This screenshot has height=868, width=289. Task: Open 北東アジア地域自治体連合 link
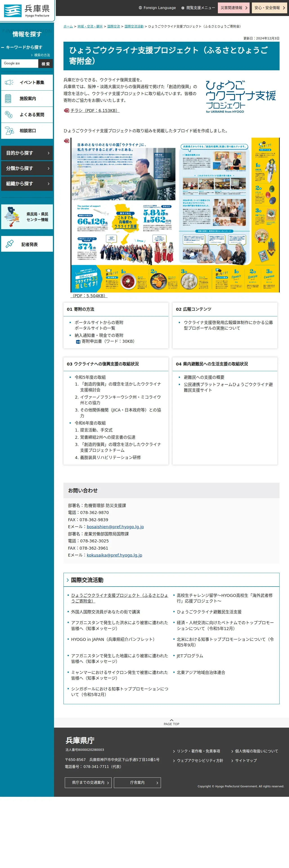[201, 672]
